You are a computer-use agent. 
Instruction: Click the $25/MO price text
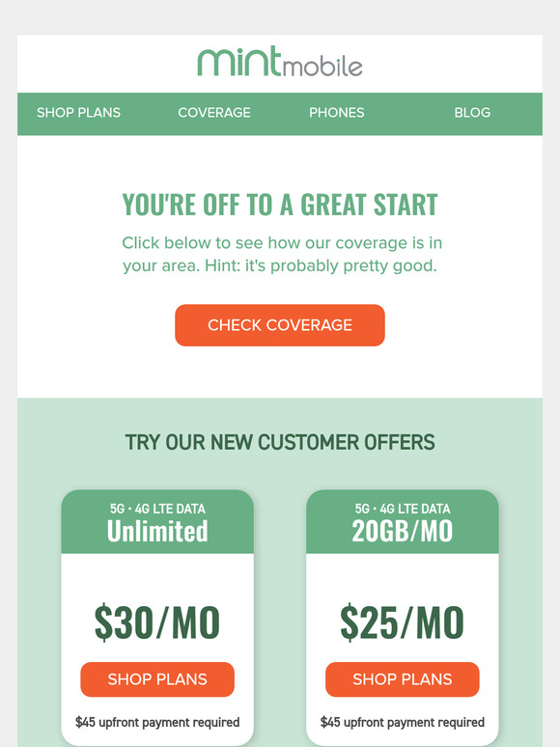[x=403, y=622]
